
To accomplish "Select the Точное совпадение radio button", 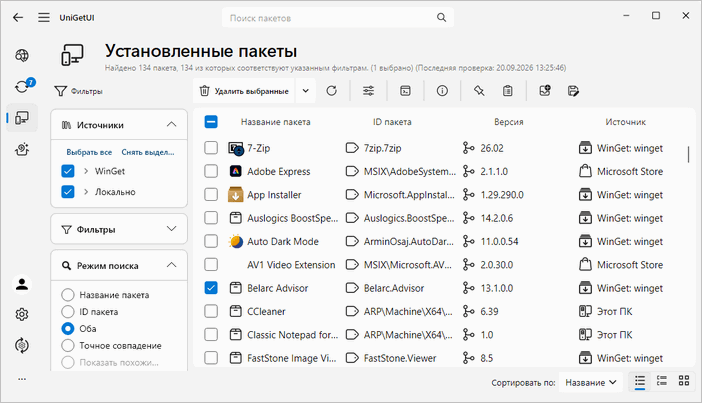I will tap(68, 346).
